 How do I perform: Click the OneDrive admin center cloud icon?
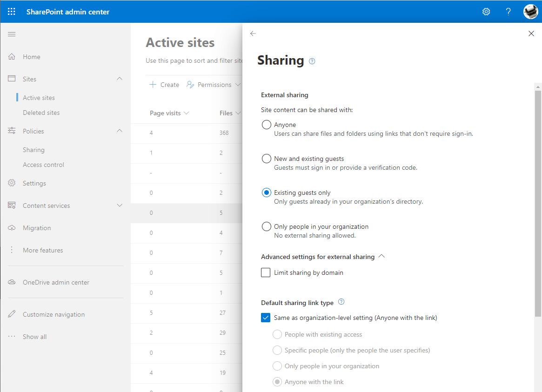[12, 282]
